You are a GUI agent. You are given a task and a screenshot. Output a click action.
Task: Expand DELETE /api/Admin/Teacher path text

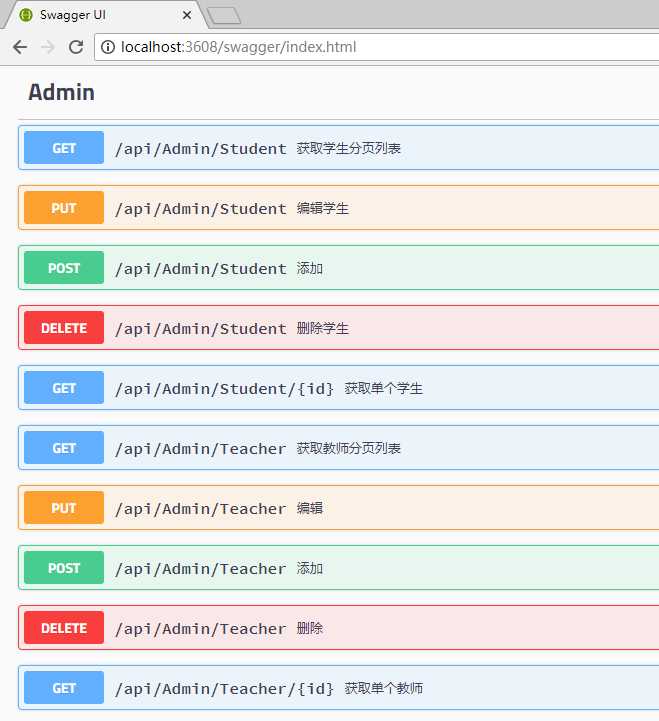201,629
